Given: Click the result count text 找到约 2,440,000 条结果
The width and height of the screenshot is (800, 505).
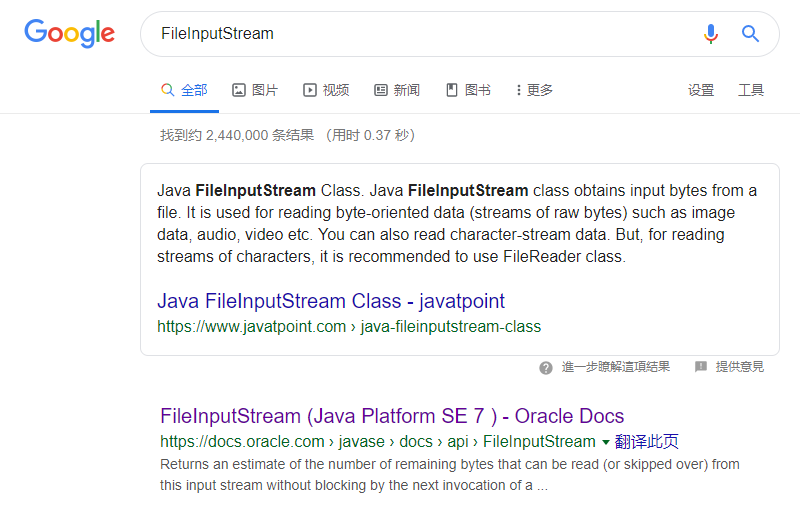Looking at the screenshot, I should click(x=237, y=135).
